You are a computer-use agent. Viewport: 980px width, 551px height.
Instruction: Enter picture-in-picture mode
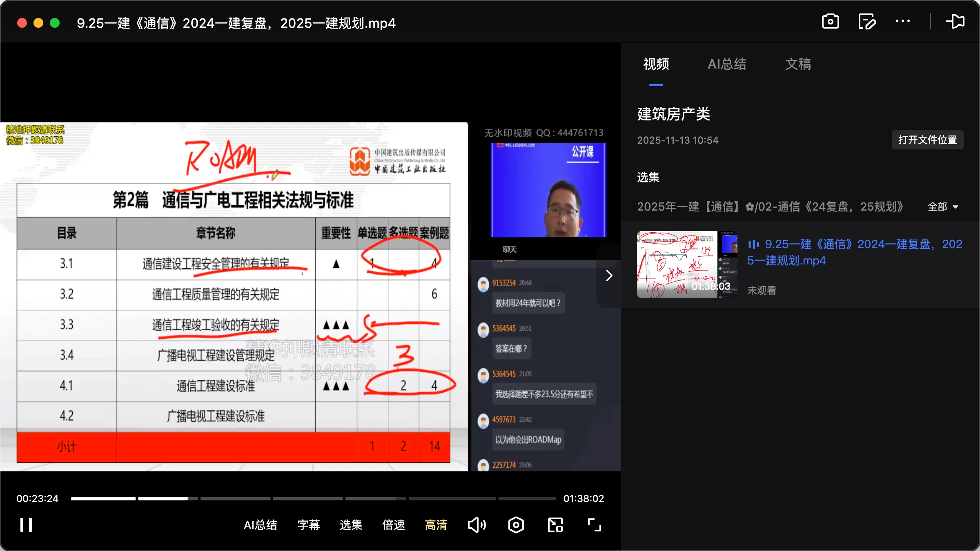pos(555,525)
